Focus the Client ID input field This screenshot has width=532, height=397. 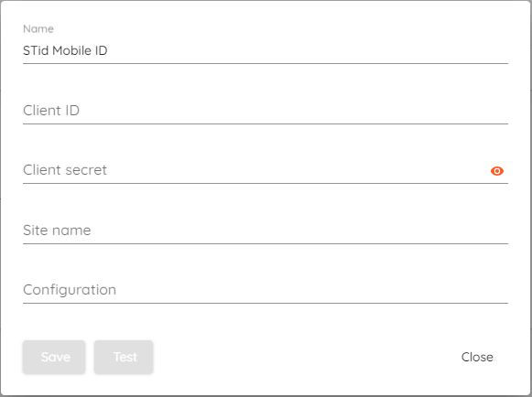click(x=266, y=111)
